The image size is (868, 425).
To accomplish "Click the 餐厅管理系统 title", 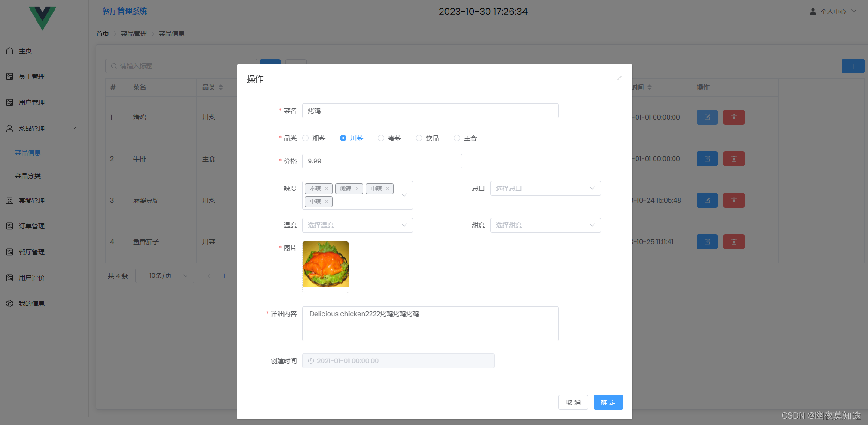I will pos(125,11).
